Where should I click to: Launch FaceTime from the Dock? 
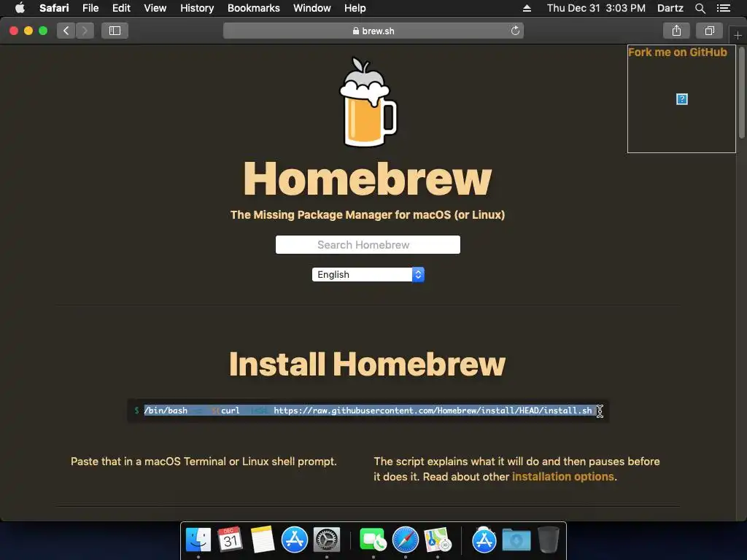pyautogui.click(x=373, y=540)
